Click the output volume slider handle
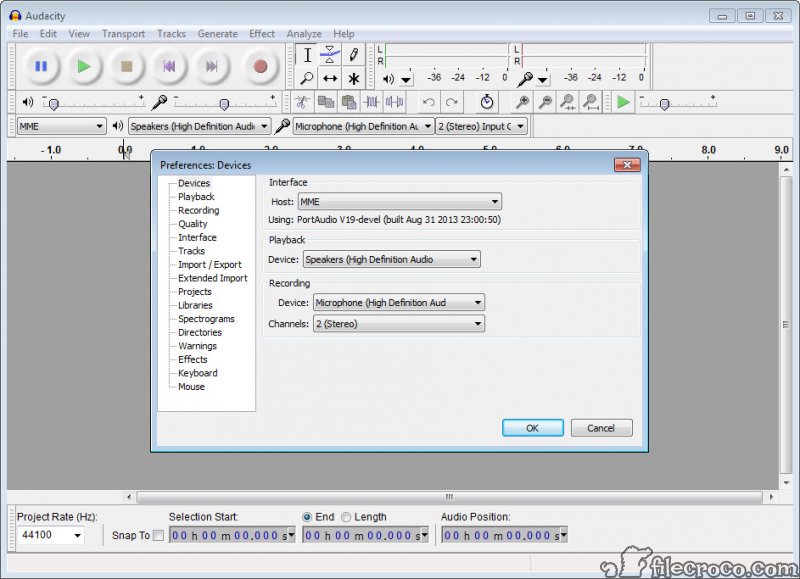This screenshot has width=800, height=579. coord(54,104)
